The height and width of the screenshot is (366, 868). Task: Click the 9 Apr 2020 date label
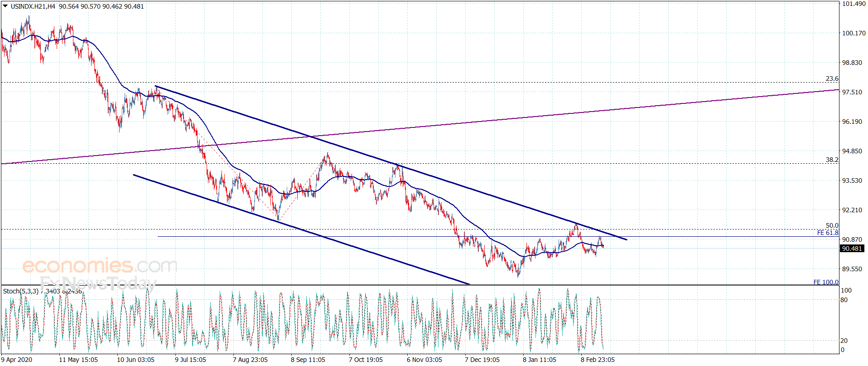coord(16,360)
